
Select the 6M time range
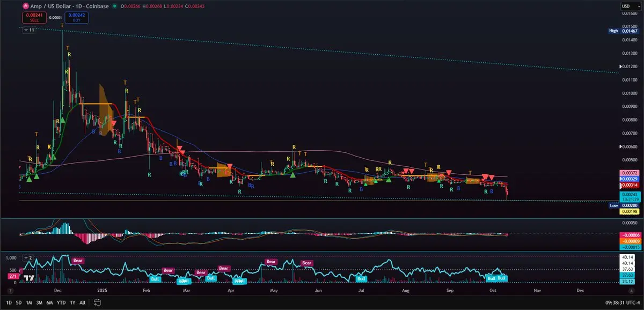pos(49,302)
